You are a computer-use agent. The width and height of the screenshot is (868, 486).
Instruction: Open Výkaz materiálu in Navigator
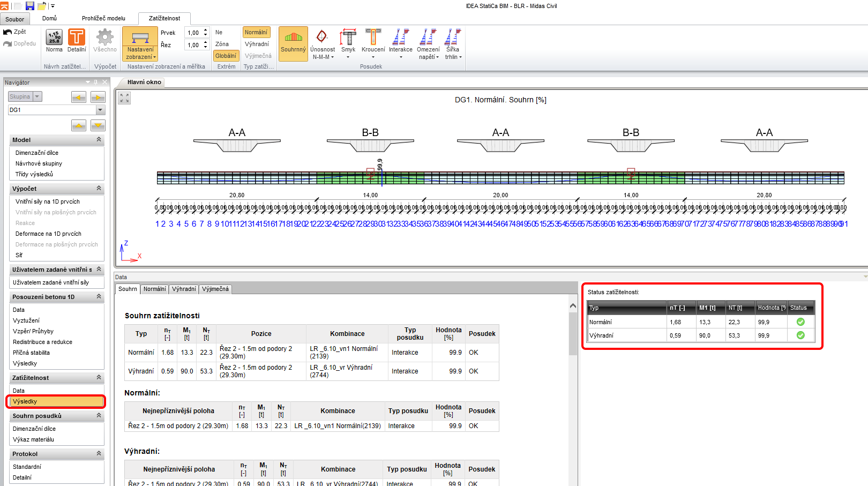(x=33, y=439)
